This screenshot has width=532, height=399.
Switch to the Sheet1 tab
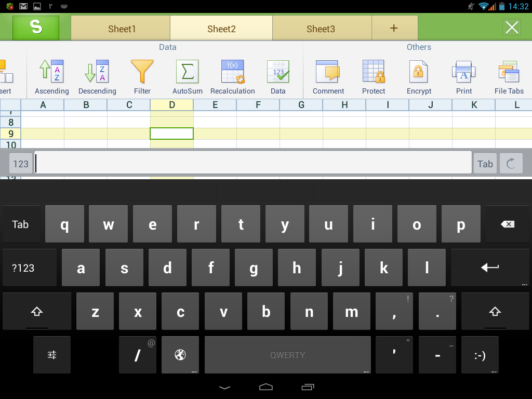122,29
